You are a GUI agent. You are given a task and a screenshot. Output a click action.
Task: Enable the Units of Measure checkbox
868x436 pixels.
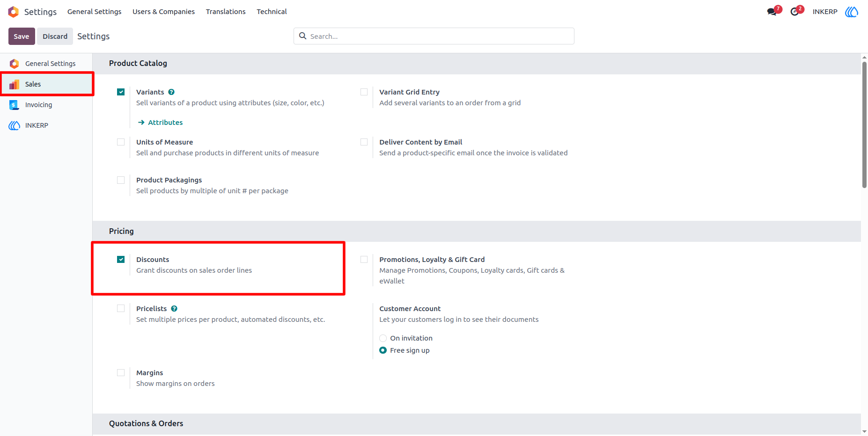click(121, 142)
